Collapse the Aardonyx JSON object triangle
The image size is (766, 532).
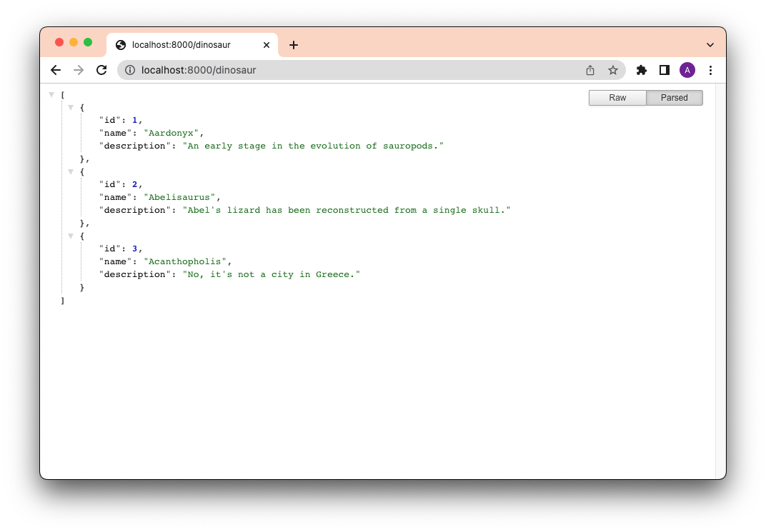[x=71, y=107]
